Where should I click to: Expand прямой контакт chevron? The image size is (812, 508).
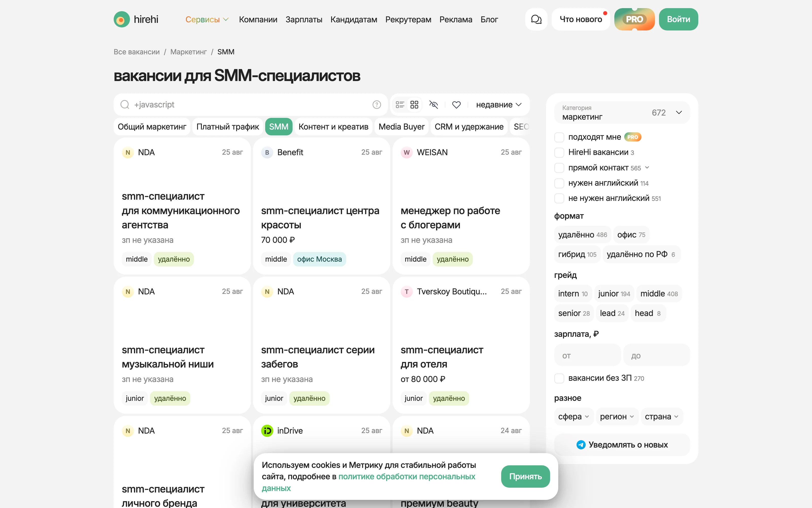[647, 168]
